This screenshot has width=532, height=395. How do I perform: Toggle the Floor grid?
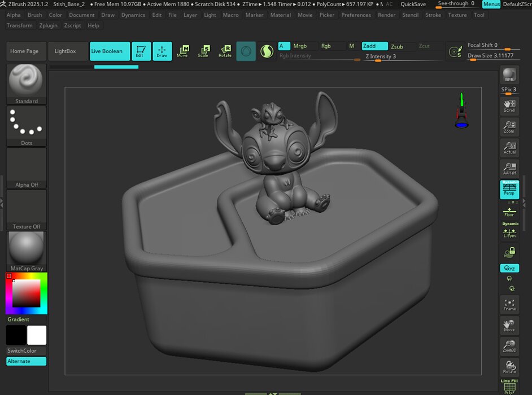coord(509,212)
